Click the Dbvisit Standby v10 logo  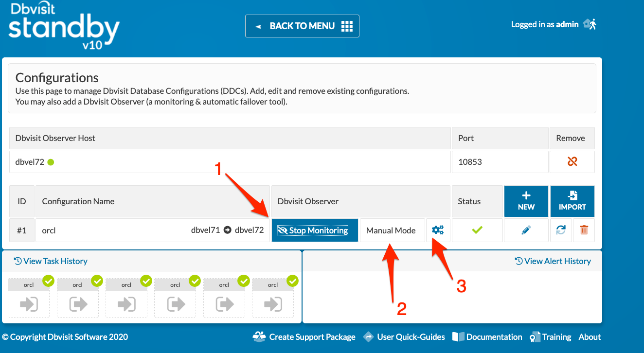click(64, 26)
